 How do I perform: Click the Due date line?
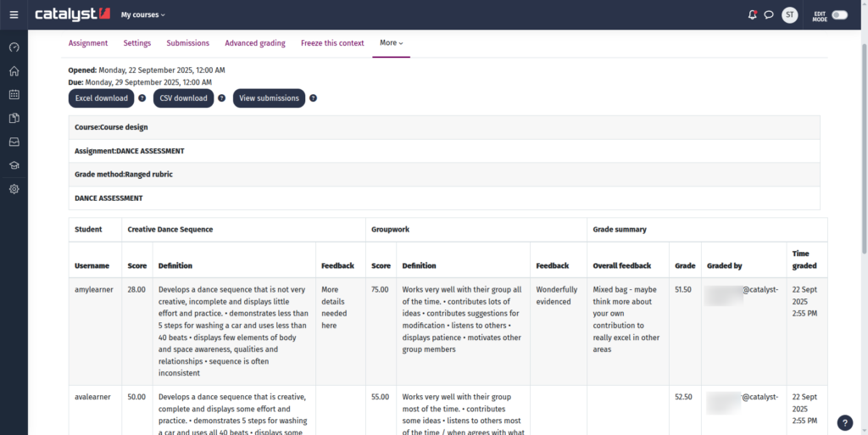pos(140,82)
